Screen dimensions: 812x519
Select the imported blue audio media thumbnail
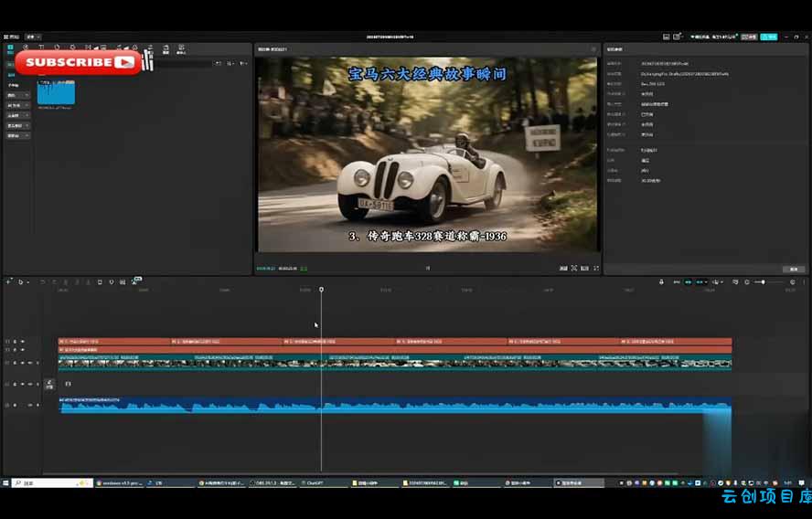tap(56, 92)
